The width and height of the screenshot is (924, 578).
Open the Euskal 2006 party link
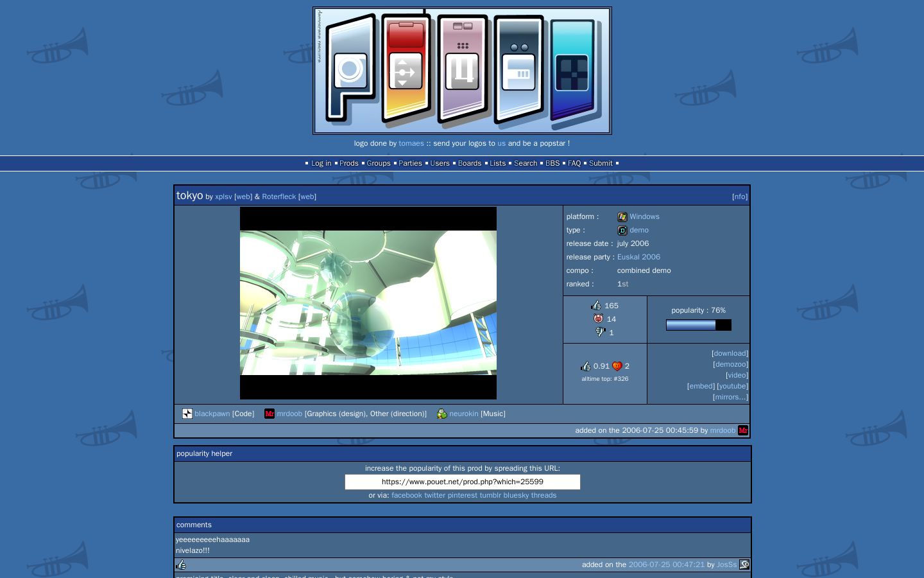(x=638, y=257)
